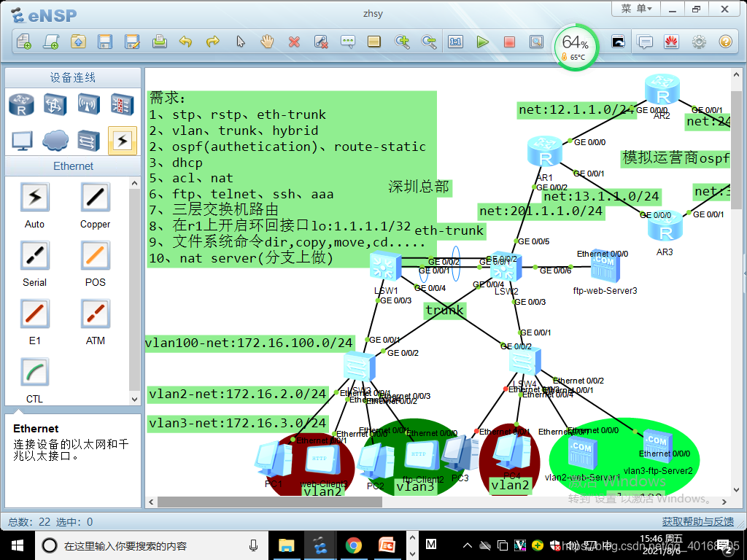Image resolution: width=747 pixels, height=560 pixels.
Task: Click the Zoom Out magnifier
Action: pyautogui.click(x=429, y=42)
